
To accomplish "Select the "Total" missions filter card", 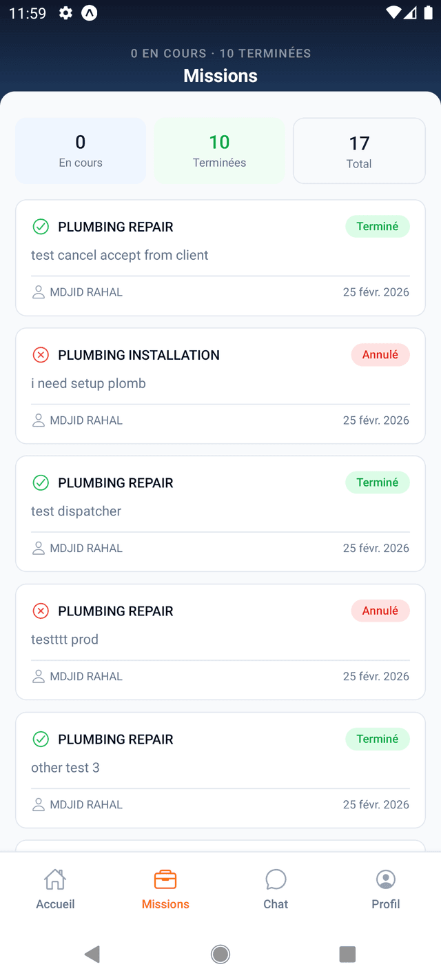I will tap(359, 151).
